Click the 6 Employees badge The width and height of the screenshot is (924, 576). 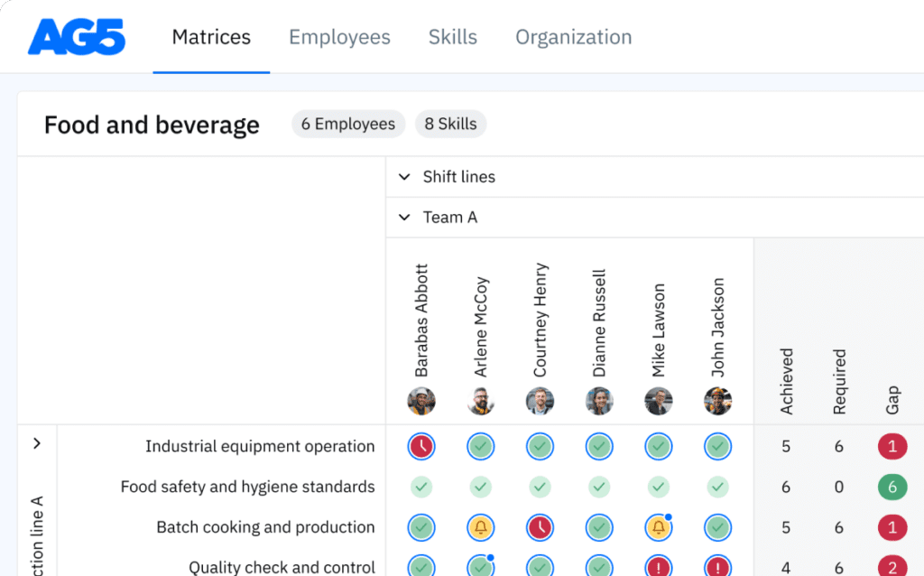[x=348, y=124]
